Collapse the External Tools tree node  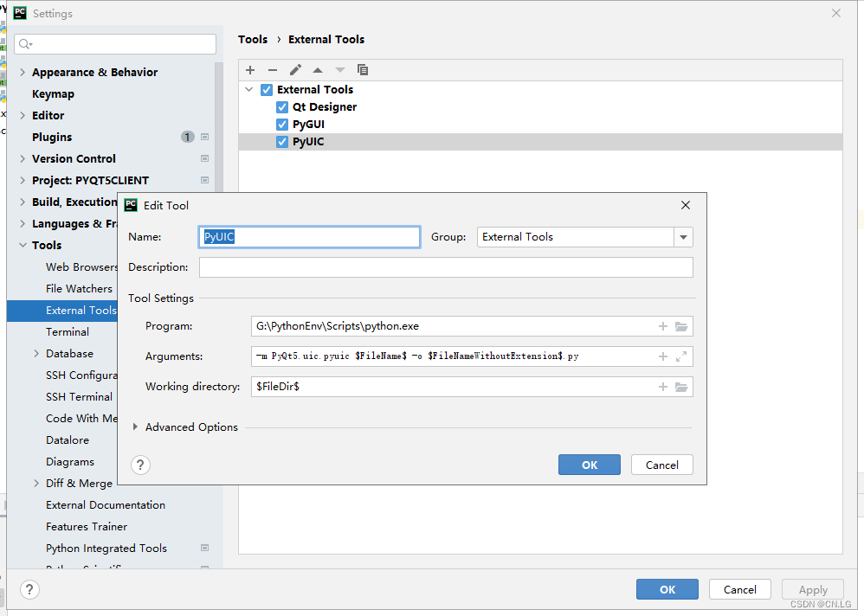tap(249, 89)
